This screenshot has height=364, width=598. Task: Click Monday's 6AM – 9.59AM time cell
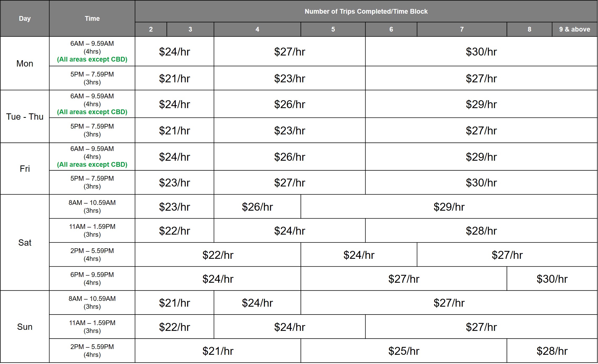pyautogui.click(x=92, y=51)
